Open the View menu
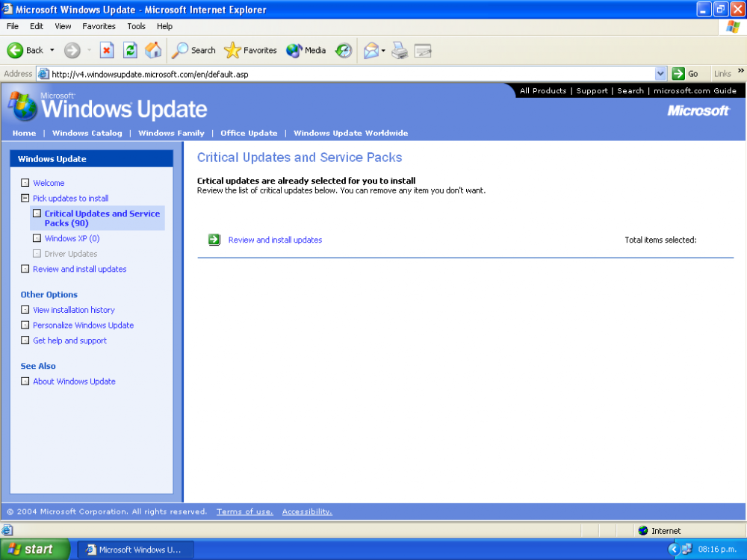 [x=63, y=26]
